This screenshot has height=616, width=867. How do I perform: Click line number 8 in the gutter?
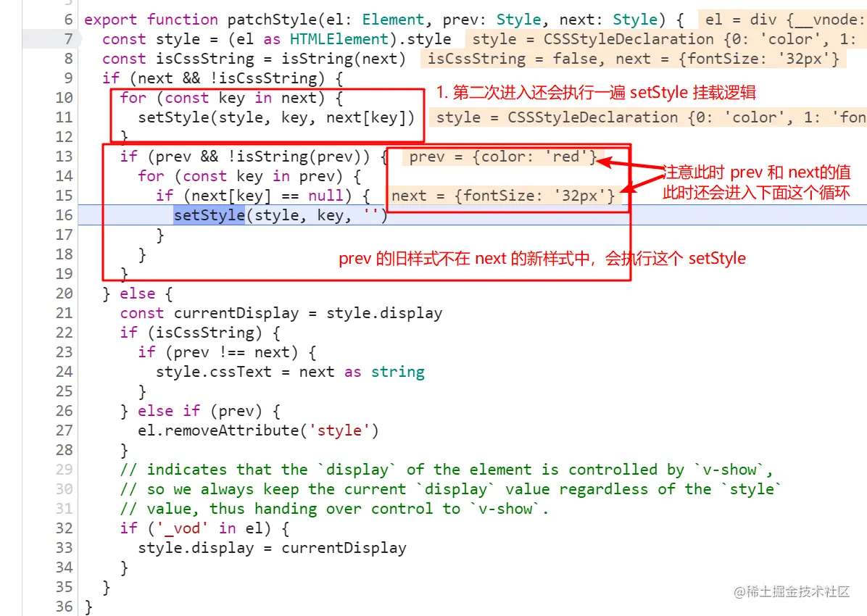(68, 59)
